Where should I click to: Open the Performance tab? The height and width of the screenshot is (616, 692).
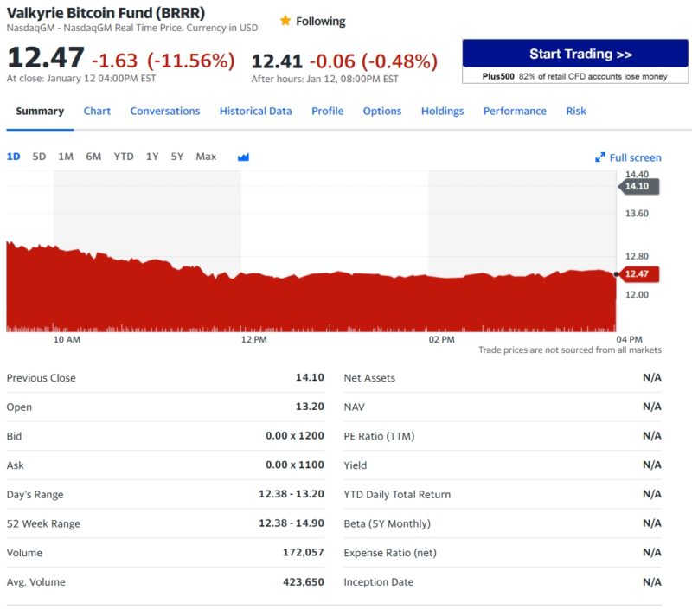[x=515, y=111]
